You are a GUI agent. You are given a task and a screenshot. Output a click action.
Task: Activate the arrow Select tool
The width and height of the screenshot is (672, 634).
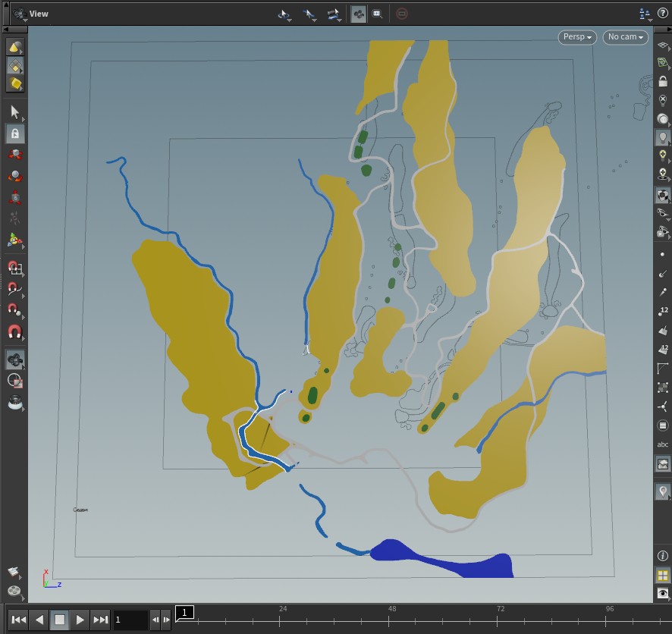point(15,112)
